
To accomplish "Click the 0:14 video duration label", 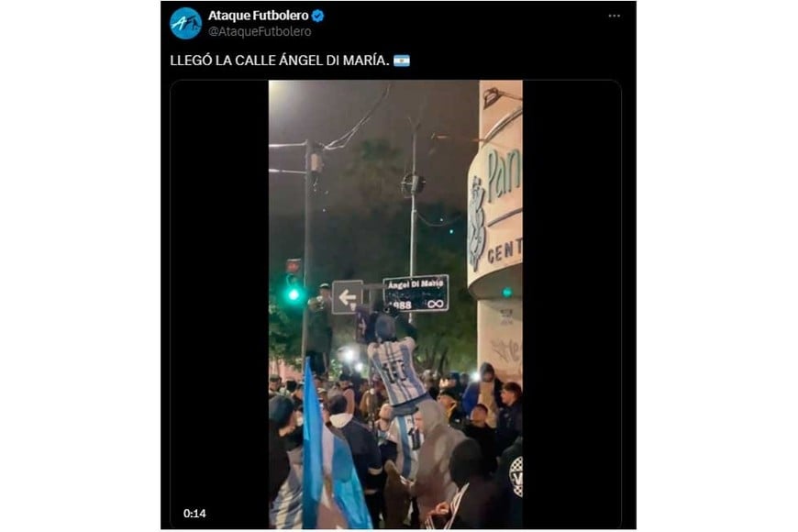I will [194, 514].
